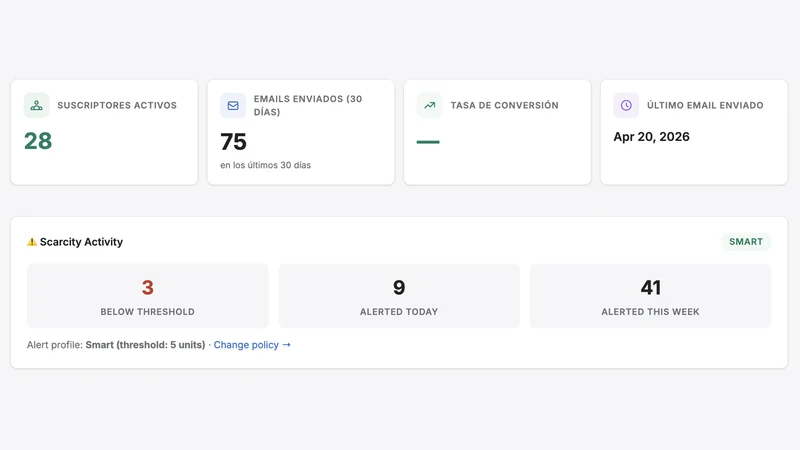Click 'Smart (threshold: 5 units)' profile text

point(145,345)
